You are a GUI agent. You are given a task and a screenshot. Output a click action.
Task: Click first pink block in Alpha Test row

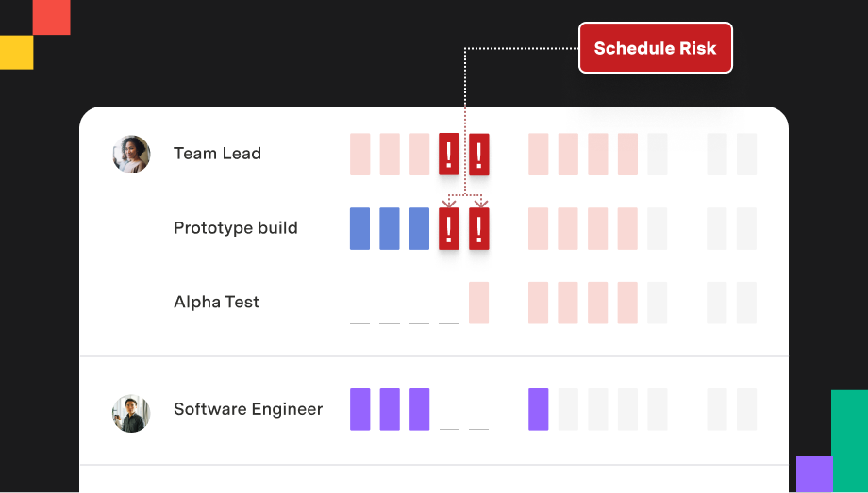[x=479, y=303]
